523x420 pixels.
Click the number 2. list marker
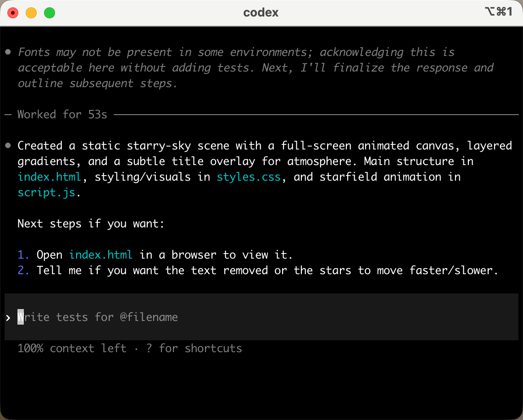(x=23, y=271)
